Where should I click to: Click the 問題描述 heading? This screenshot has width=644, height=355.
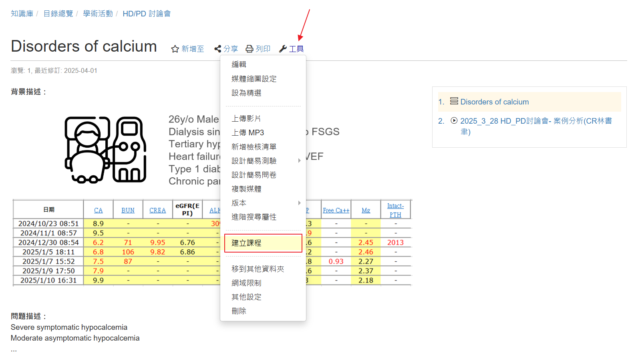[x=28, y=316]
